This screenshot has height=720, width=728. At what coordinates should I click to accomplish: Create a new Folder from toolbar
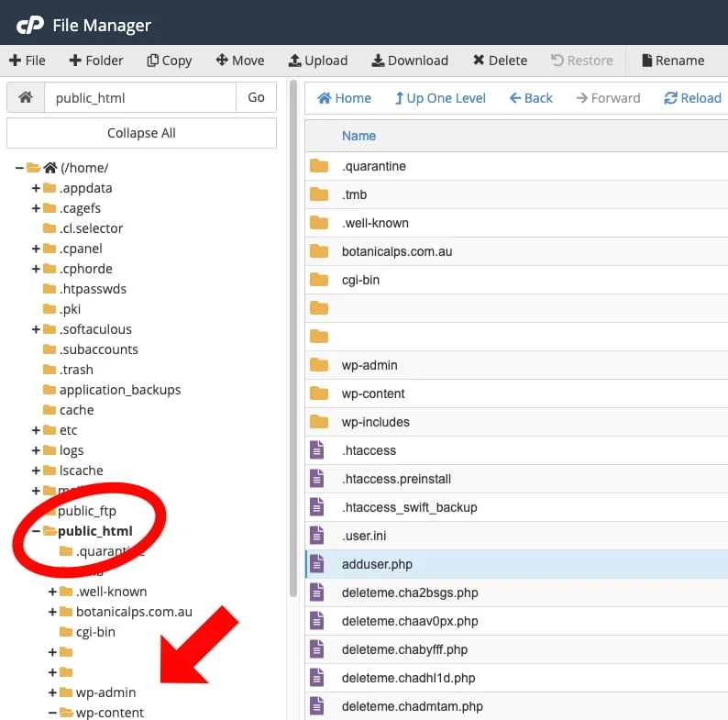[96, 61]
